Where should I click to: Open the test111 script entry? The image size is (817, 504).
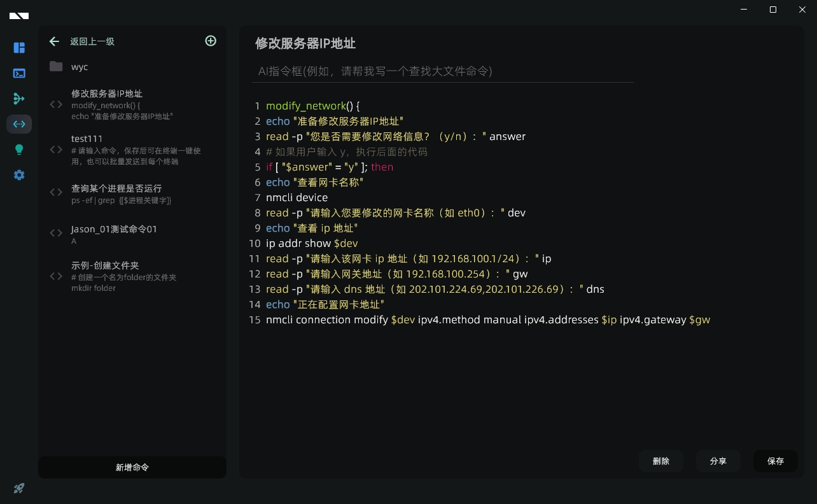point(87,139)
